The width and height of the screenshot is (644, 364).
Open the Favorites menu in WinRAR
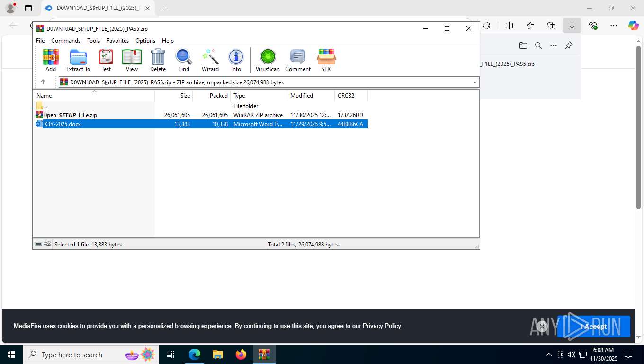tap(117, 40)
